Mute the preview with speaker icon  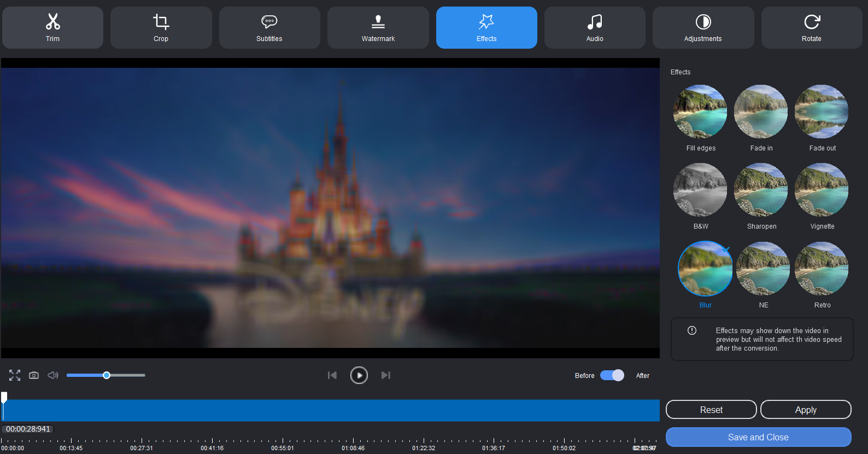(53, 375)
